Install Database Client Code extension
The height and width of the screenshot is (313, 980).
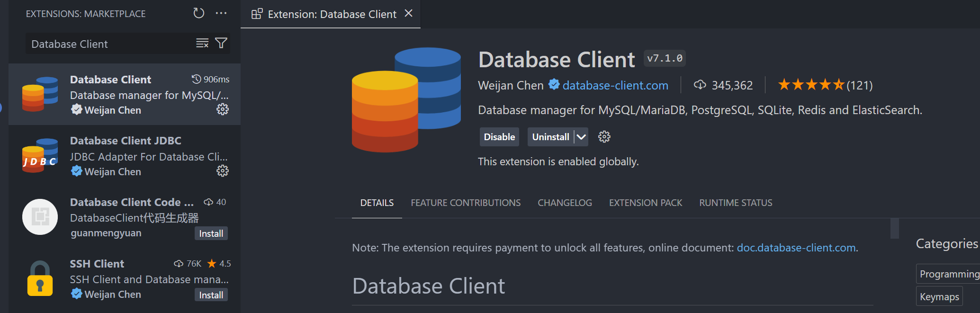[x=211, y=233]
